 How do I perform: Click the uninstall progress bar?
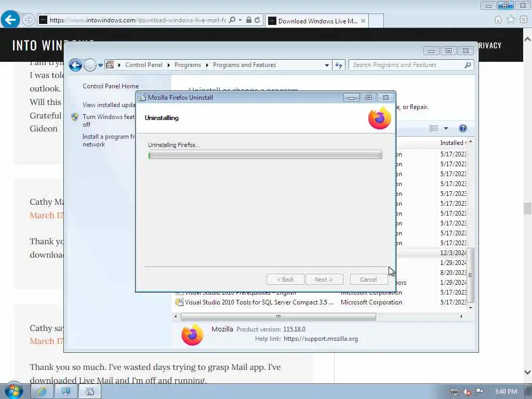(265, 155)
